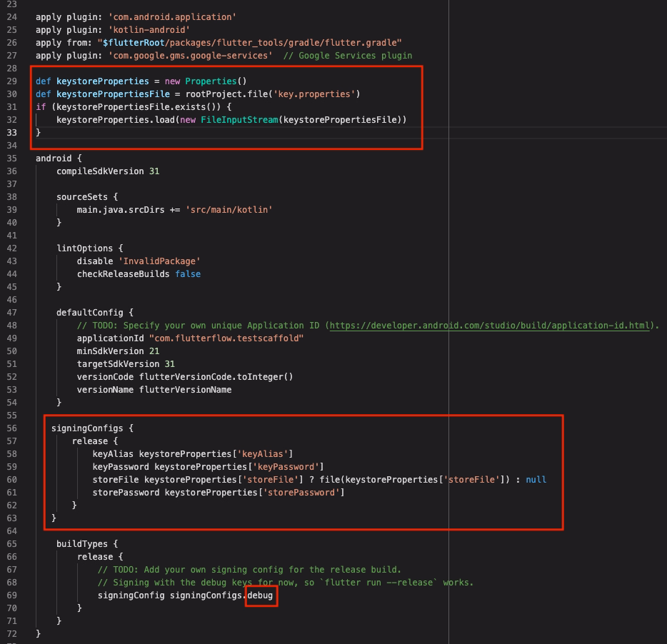Click 'false' after checkReleaseBuilds
Image resolution: width=667 pixels, height=644 pixels.
(188, 274)
